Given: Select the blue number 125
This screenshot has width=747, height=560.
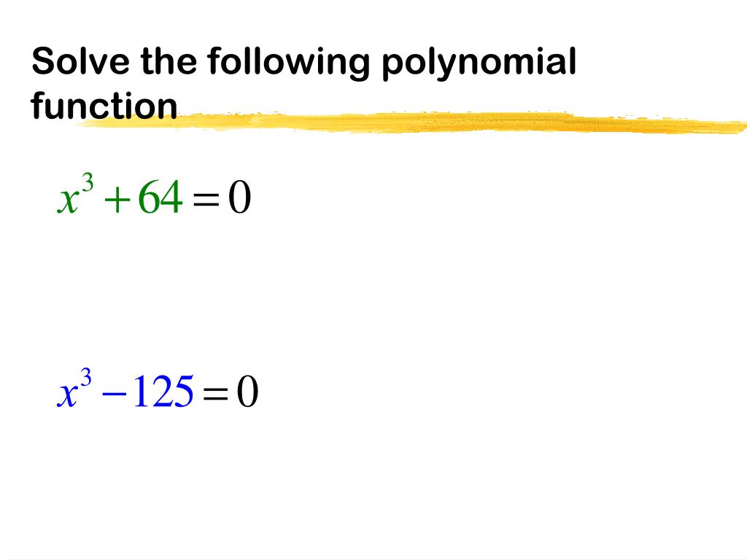Looking at the screenshot, I should (x=163, y=391).
